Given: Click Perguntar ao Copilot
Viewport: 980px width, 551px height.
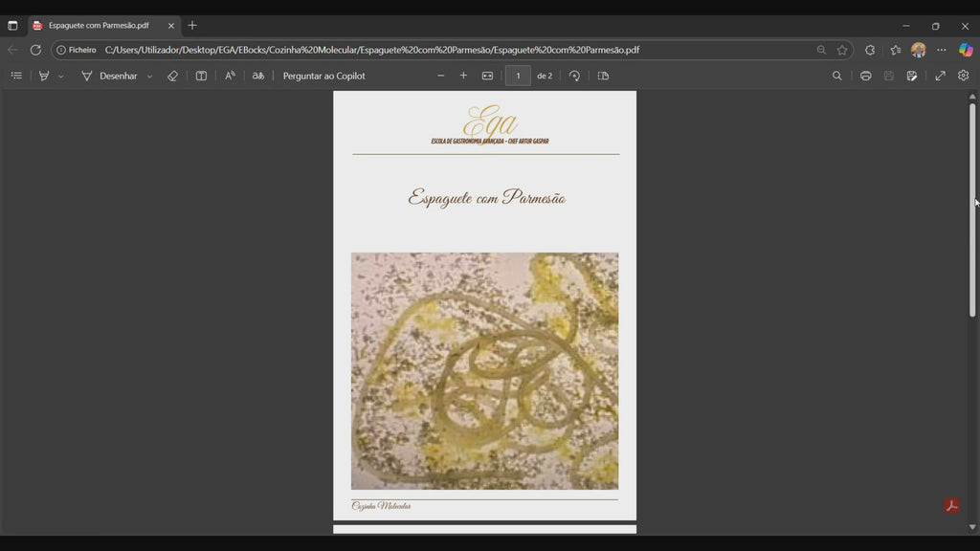Looking at the screenshot, I should pos(323,76).
